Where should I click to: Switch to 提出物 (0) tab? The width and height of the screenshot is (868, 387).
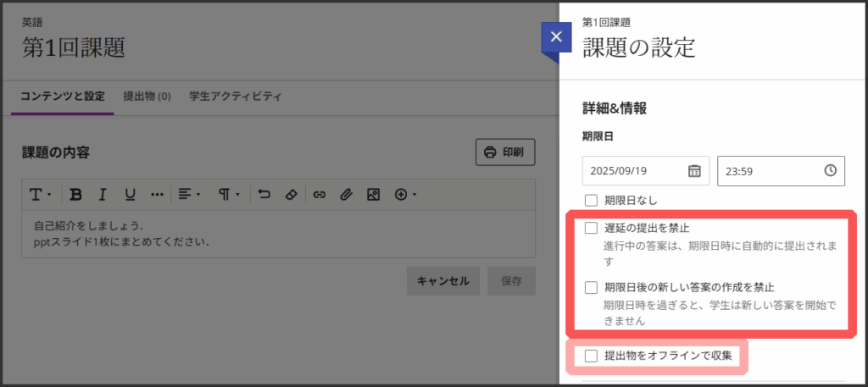coord(147,97)
